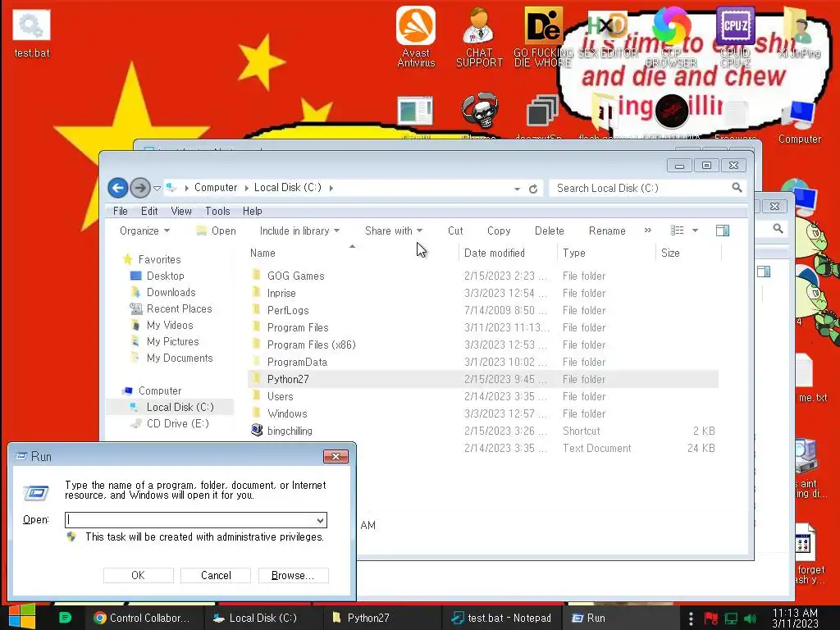
Task: Open the address bar history dropdown arrow
Action: point(517,189)
